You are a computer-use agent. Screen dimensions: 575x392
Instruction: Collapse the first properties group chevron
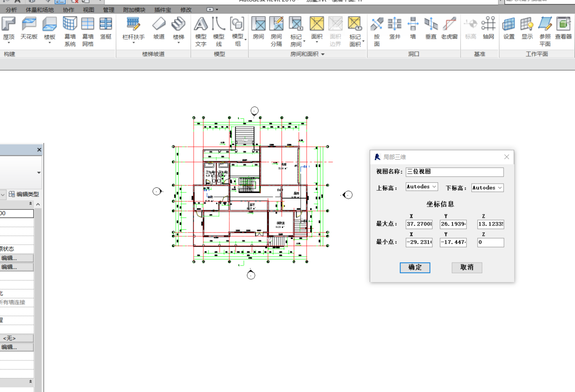point(31,204)
